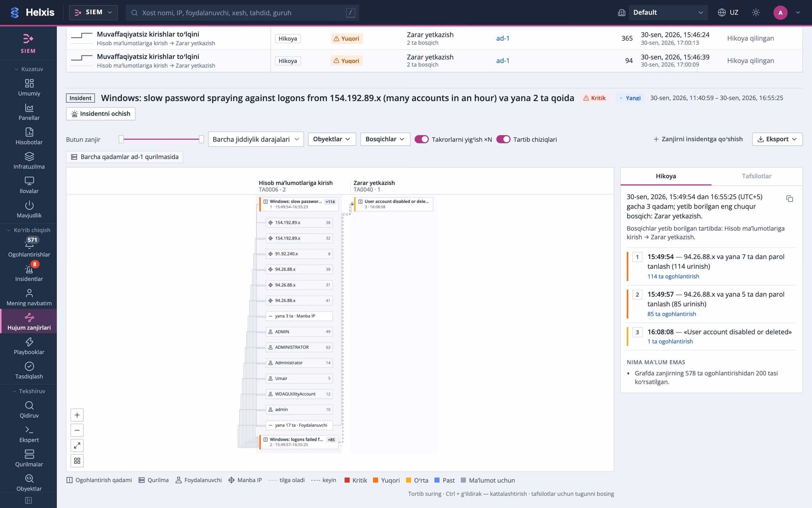Open Hisobotlar reports in sidebar
812x508 pixels.
pos(29,137)
